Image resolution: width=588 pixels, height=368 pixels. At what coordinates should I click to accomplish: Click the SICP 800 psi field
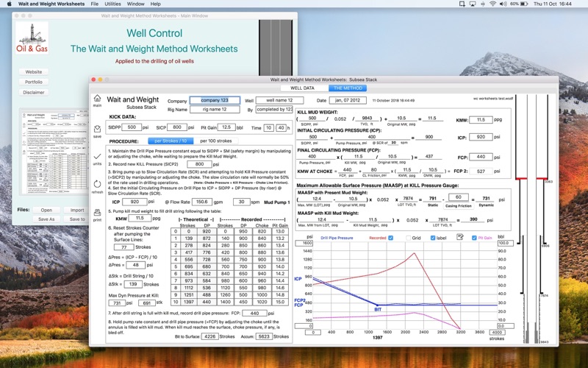[x=177, y=127]
